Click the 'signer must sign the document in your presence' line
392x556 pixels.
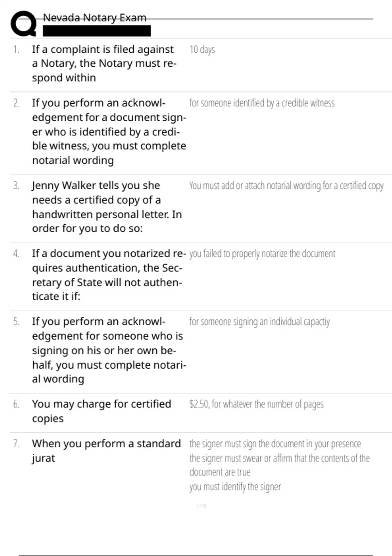point(275,444)
